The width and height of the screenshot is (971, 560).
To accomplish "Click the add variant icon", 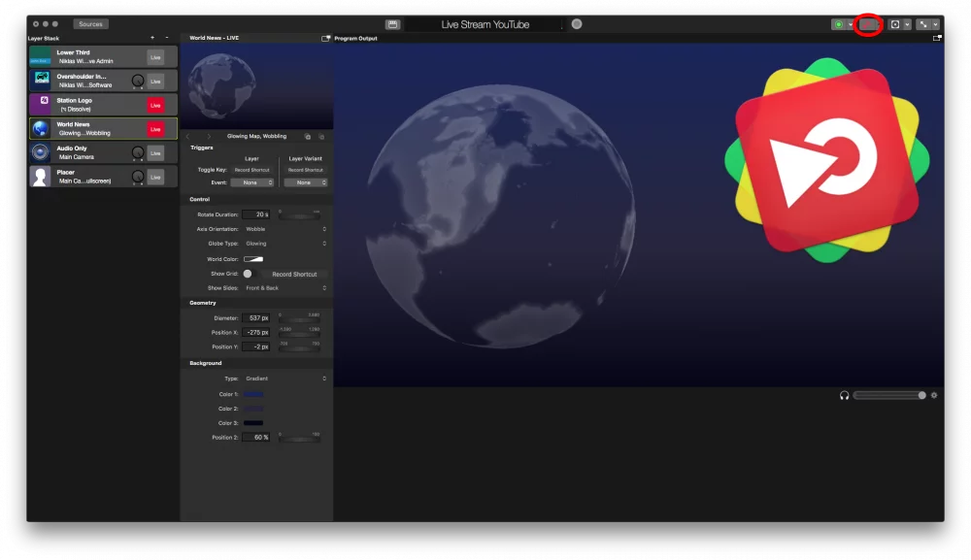I will point(308,136).
